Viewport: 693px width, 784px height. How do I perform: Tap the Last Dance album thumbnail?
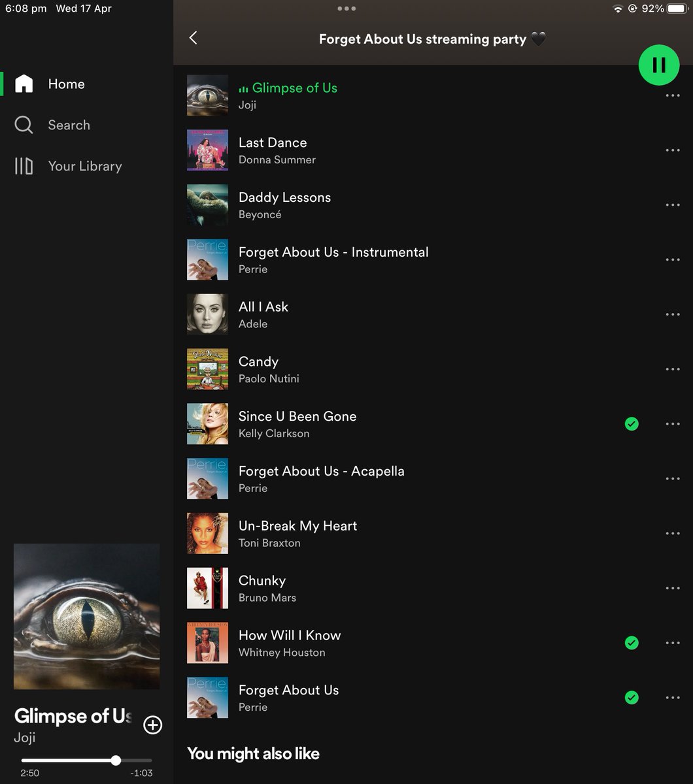pyautogui.click(x=207, y=150)
